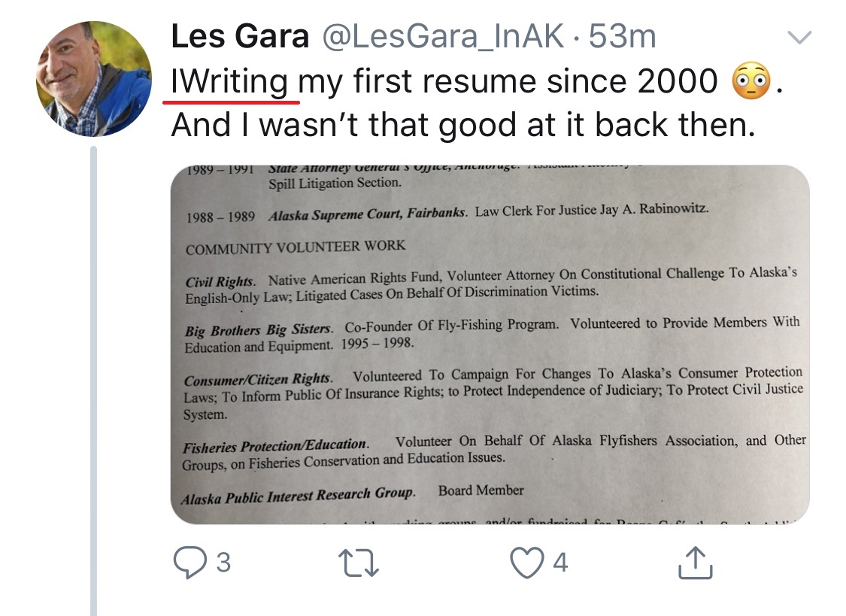
Task: Click the flushed face emoji in tweet
Action: pyautogui.click(x=750, y=81)
